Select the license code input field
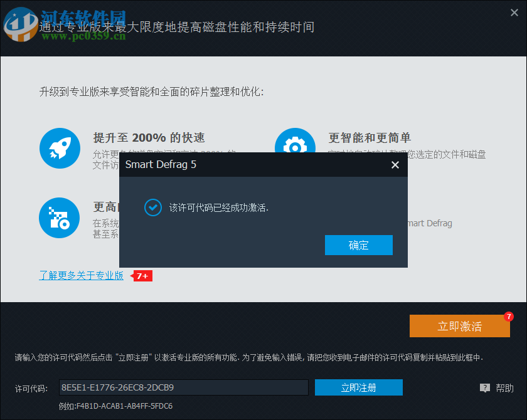 [x=182, y=387]
